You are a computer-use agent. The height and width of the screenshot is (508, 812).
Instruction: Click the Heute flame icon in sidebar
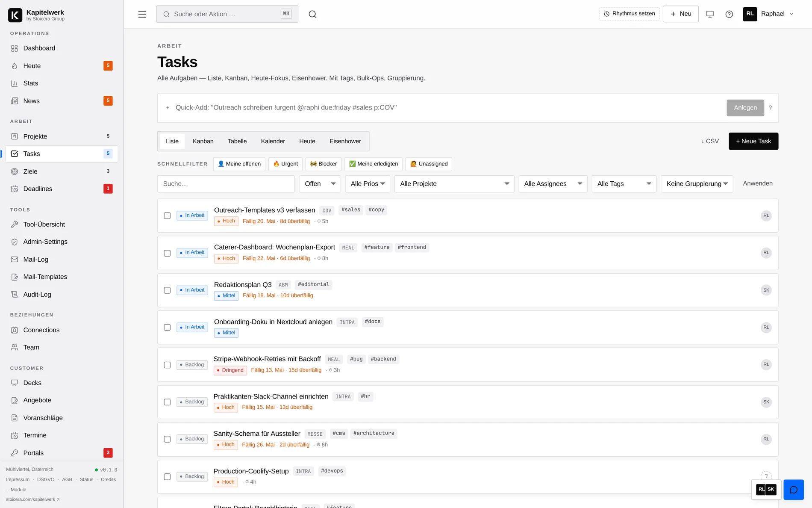point(15,66)
